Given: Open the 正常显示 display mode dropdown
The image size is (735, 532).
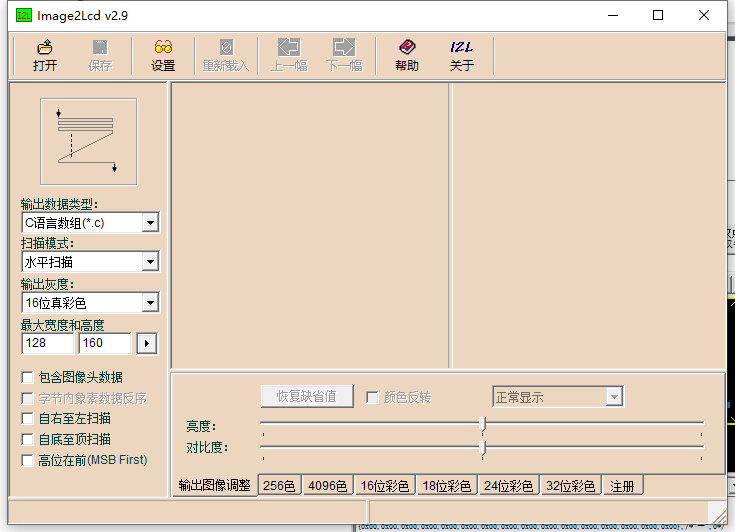Looking at the screenshot, I should coord(614,397).
